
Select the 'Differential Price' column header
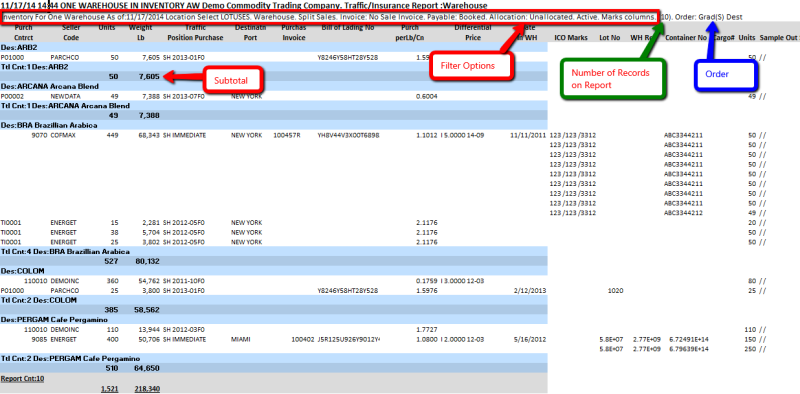[x=473, y=33]
